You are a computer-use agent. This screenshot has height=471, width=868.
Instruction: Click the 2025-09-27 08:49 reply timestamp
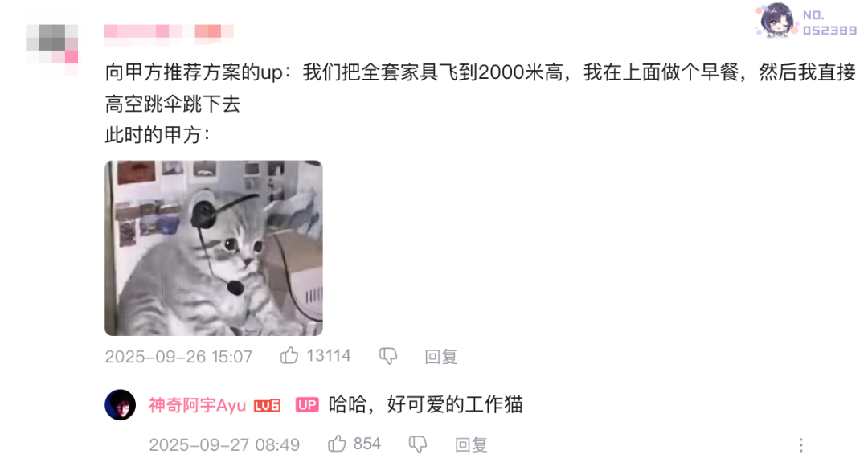tap(224, 445)
